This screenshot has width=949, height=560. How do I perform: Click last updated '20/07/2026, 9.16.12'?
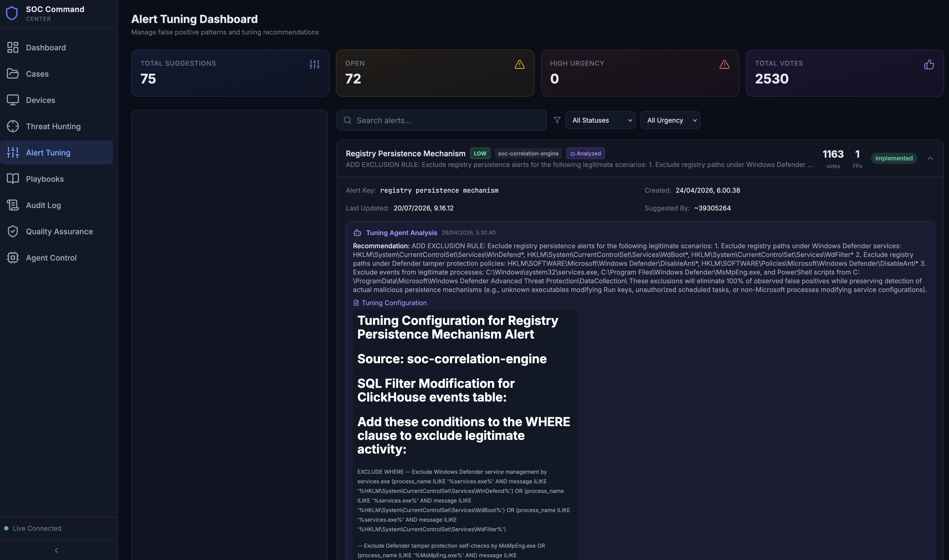(423, 208)
